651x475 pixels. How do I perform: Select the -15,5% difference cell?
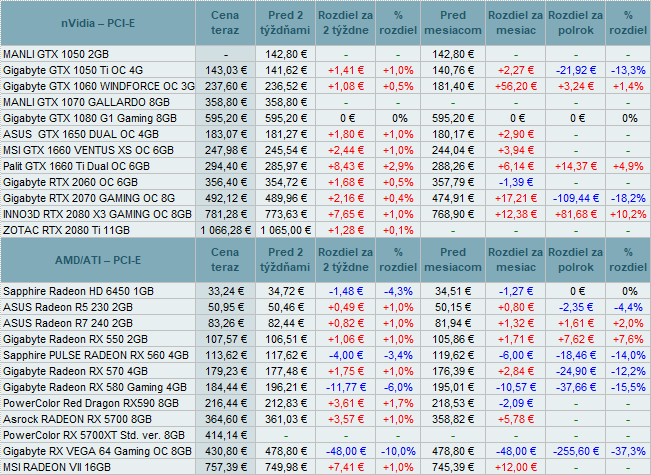click(628, 387)
